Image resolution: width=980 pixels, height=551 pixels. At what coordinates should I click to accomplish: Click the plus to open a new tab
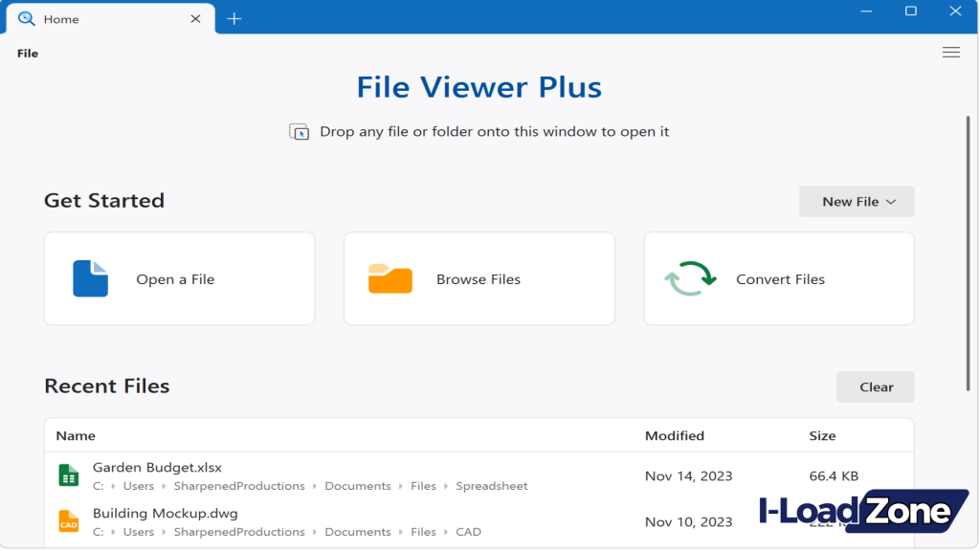(234, 17)
